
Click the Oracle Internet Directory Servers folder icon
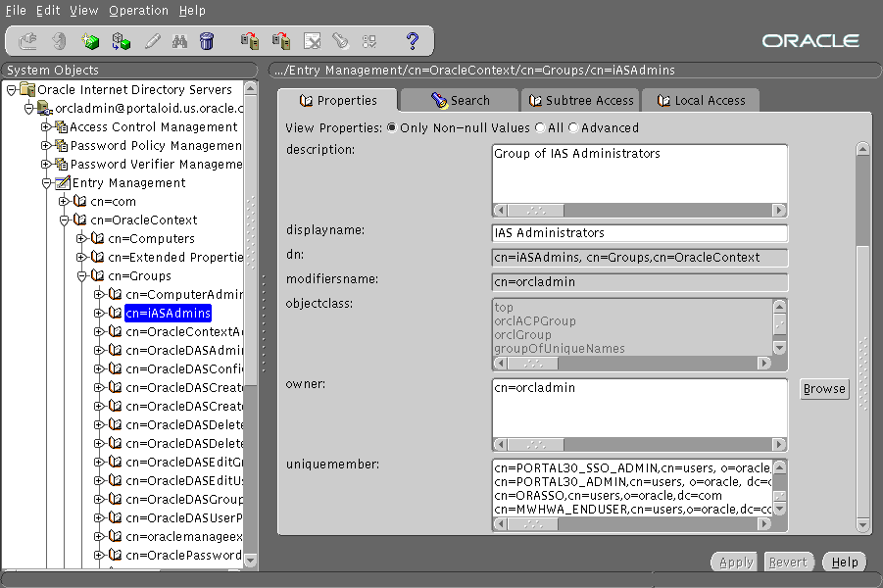click(x=27, y=89)
